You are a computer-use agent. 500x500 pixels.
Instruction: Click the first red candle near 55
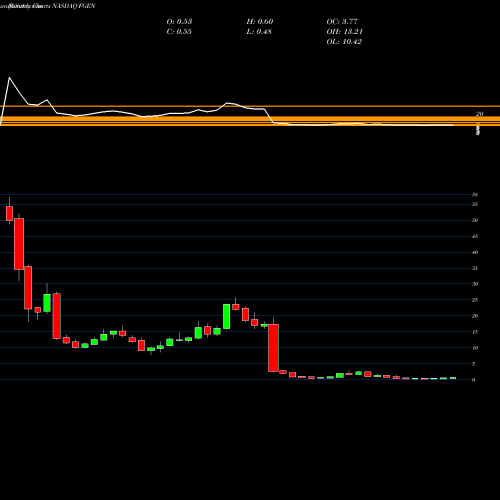(9, 213)
